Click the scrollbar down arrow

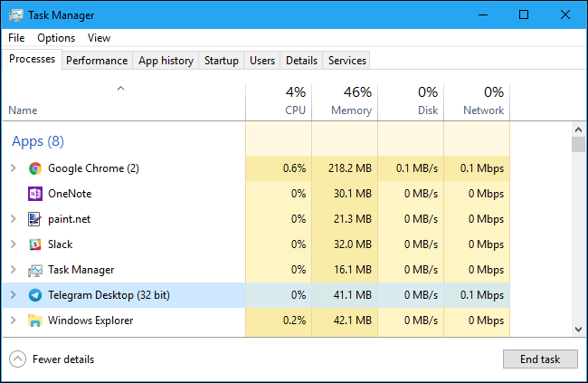click(578, 330)
